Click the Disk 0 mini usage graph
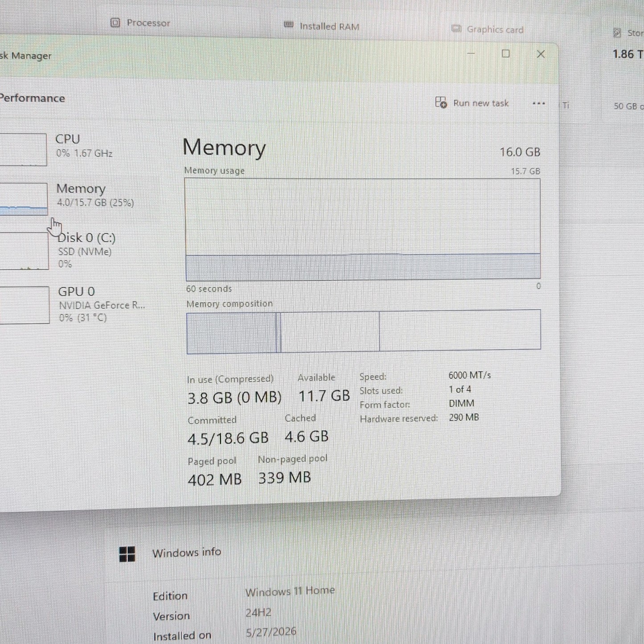Viewport: 644px width, 644px height. [x=23, y=251]
